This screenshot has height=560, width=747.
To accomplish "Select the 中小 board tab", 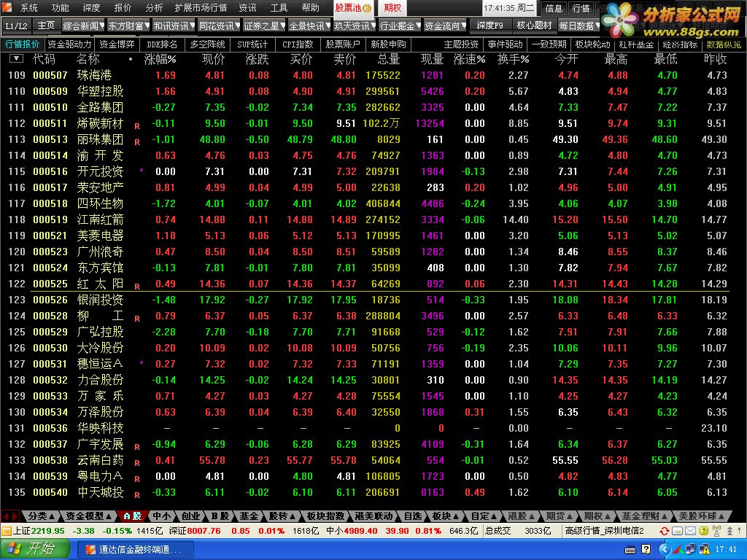I will click(161, 516).
